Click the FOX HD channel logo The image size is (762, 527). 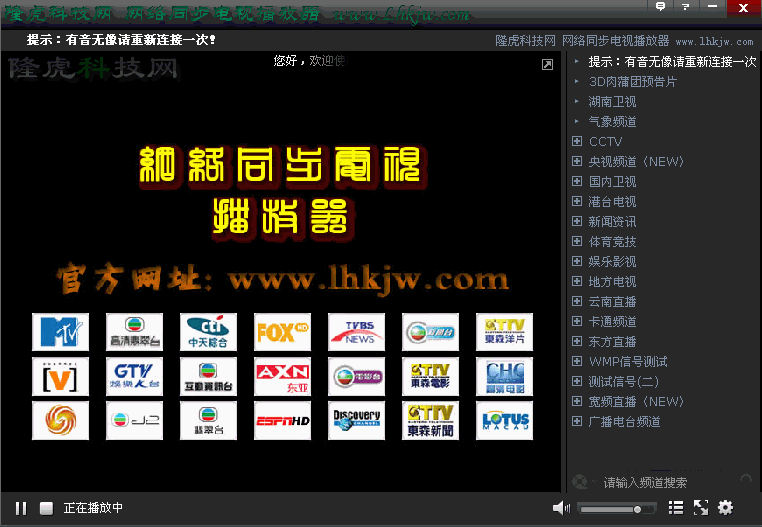tap(282, 332)
